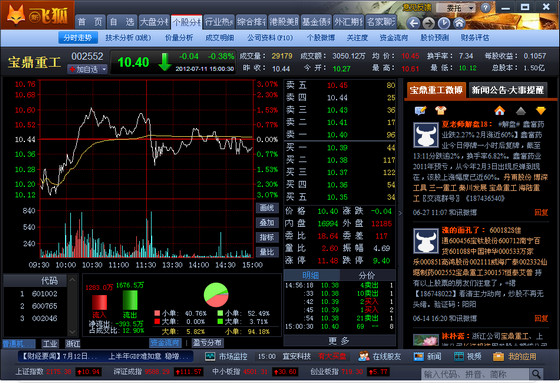The width and height of the screenshot is (560, 383).
Task: Click 更多 to show more trade details
Action: click(x=339, y=341)
